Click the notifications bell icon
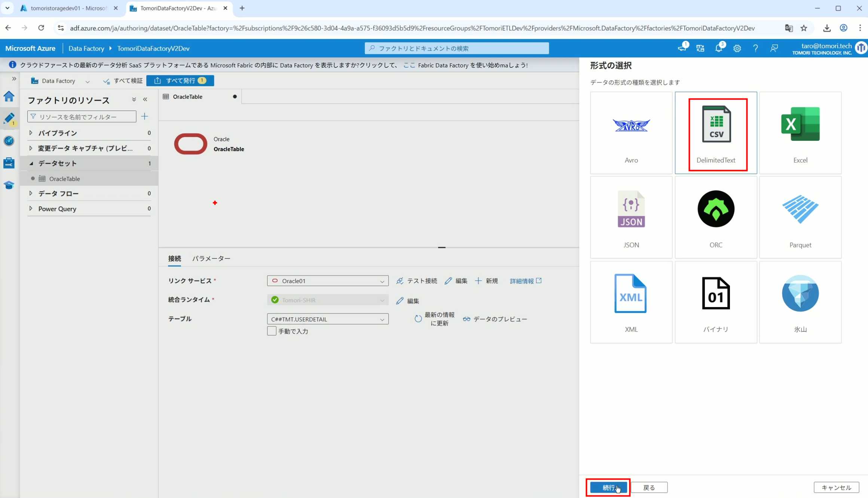The image size is (868, 498). tap(718, 48)
